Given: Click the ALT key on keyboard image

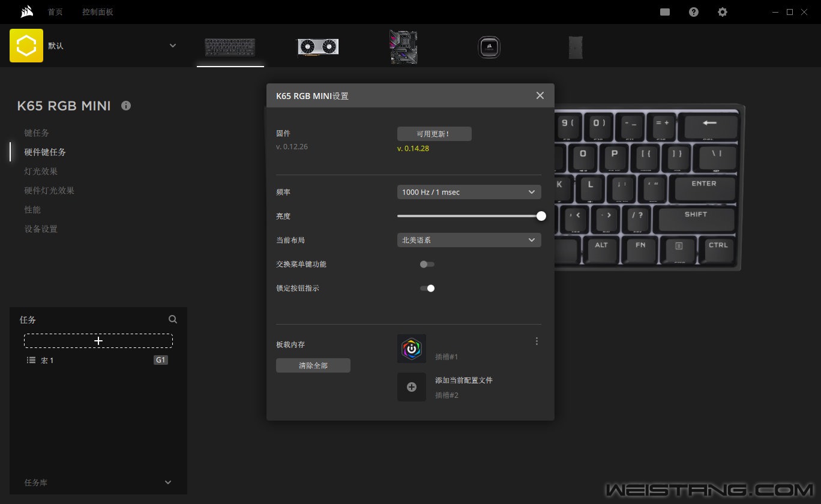Looking at the screenshot, I should click(x=601, y=249).
